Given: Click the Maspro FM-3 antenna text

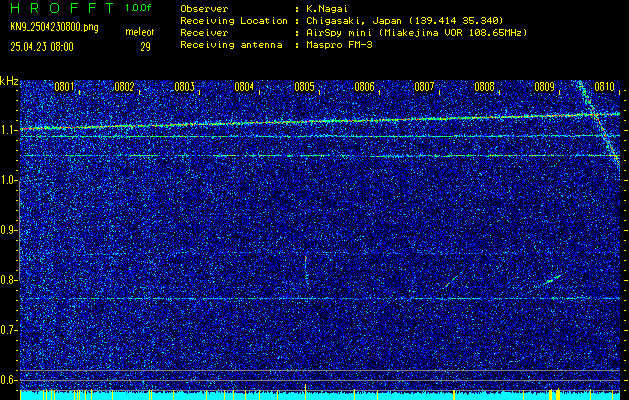Looking at the screenshot, I should (x=339, y=45).
